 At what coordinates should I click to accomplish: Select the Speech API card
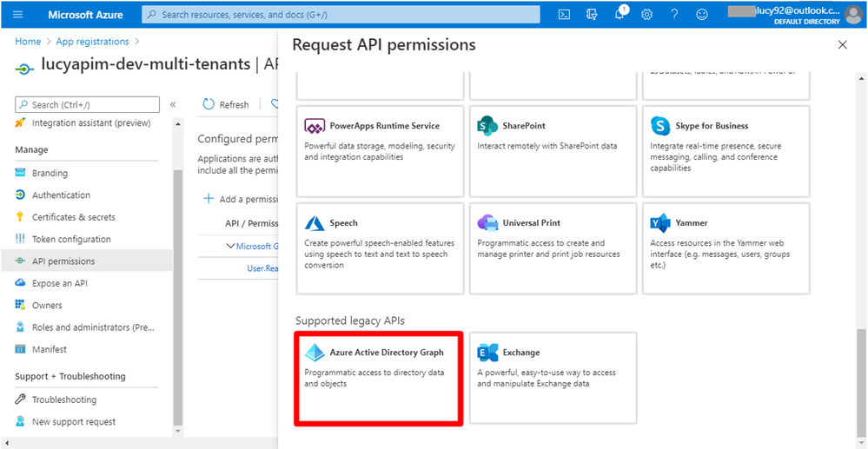381,248
